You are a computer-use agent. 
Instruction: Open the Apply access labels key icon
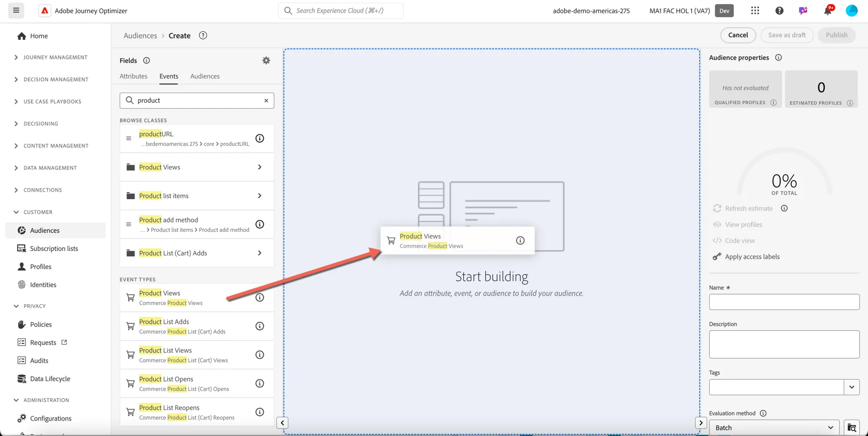[717, 256]
